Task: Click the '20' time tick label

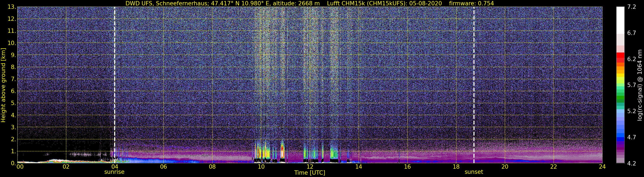Action: 505,167
